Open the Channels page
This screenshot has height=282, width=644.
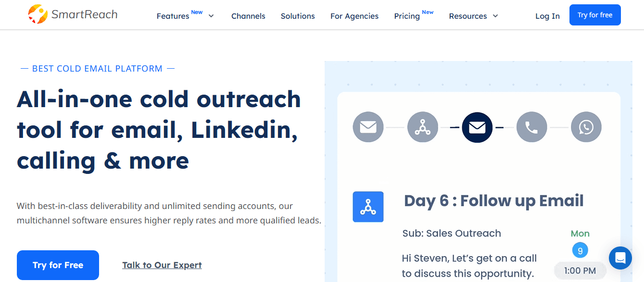click(248, 16)
